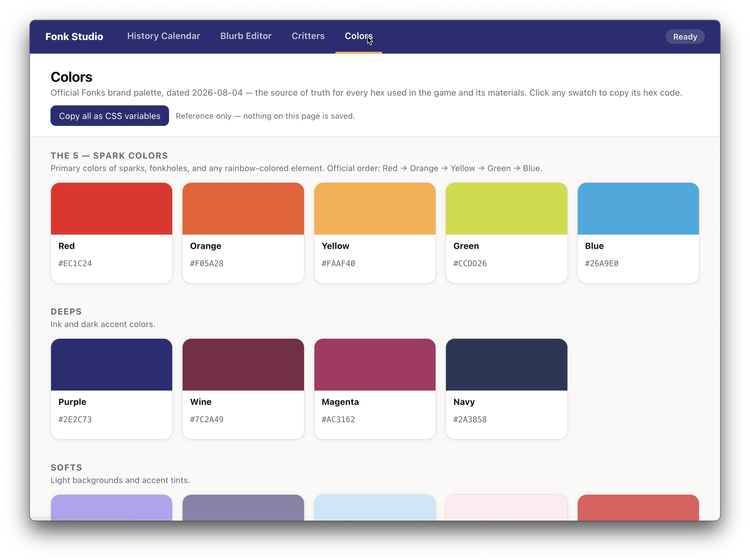Click the 'THE 5 — SPARK COLORS' heading
The image size is (750, 560).
(109, 156)
